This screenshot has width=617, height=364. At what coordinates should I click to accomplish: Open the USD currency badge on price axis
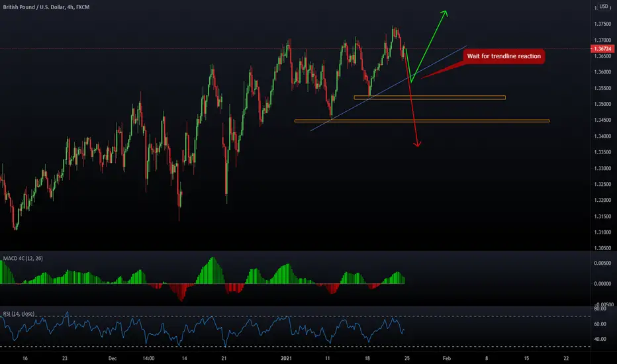pos(604,7)
